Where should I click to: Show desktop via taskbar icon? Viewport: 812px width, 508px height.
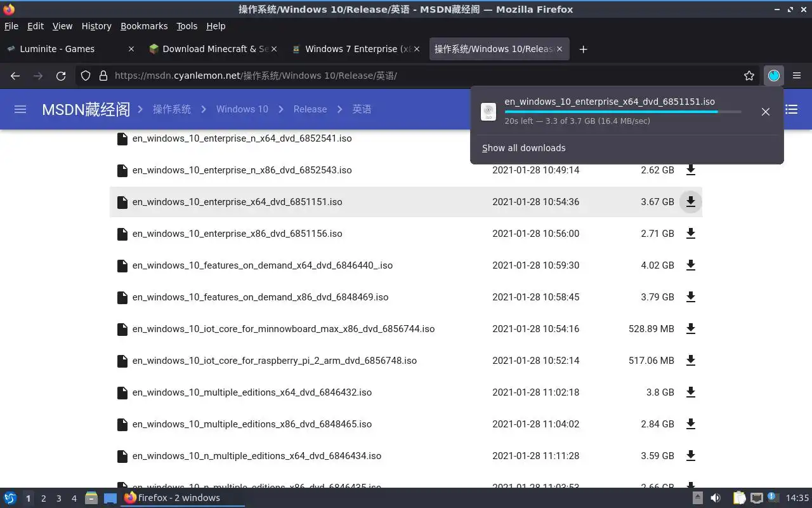coord(110,498)
